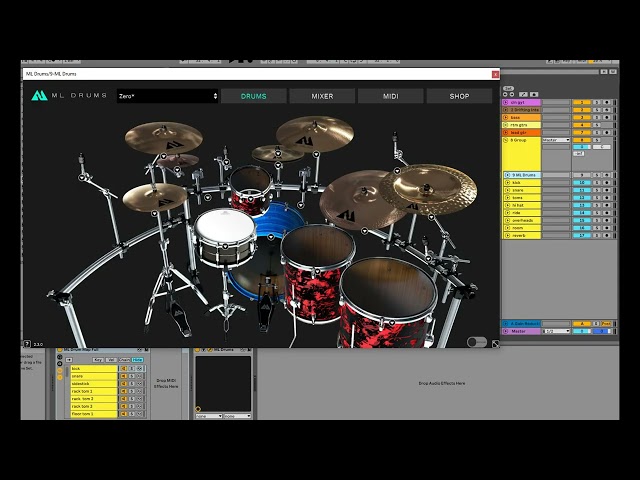This screenshot has width=640, height=480.
Task: Solo the ride track
Action: 596,213
